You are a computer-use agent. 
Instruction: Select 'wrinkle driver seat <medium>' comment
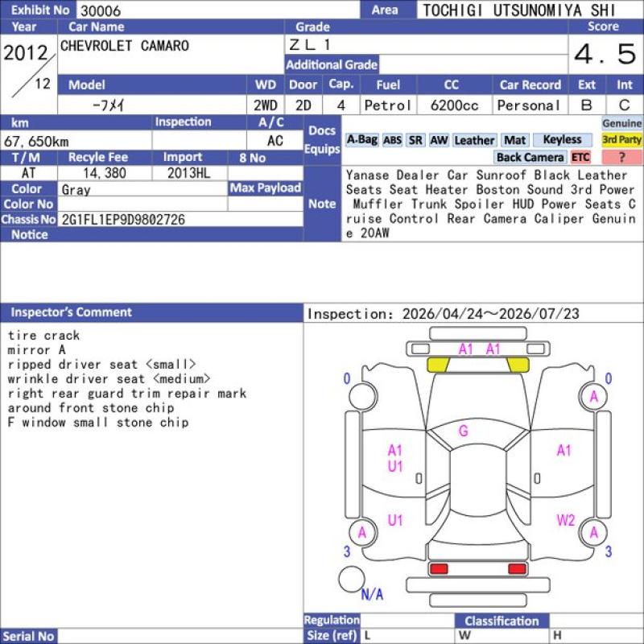(109, 378)
